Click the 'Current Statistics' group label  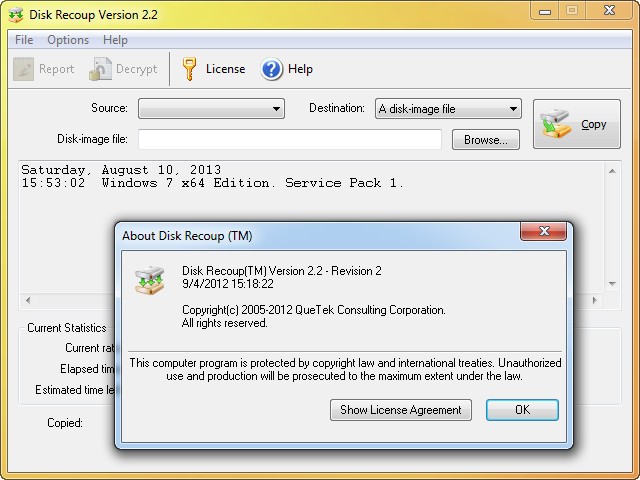click(x=67, y=328)
